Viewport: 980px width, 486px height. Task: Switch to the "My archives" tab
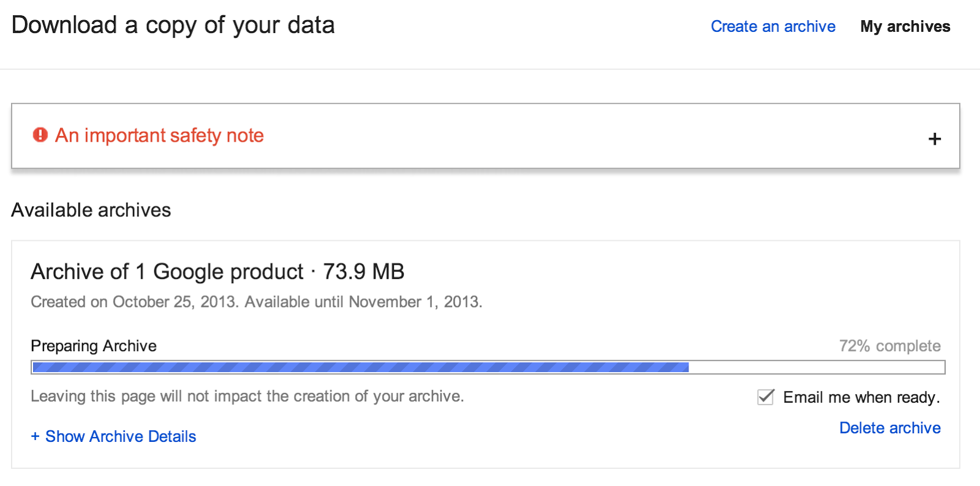pyautogui.click(x=905, y=26)
